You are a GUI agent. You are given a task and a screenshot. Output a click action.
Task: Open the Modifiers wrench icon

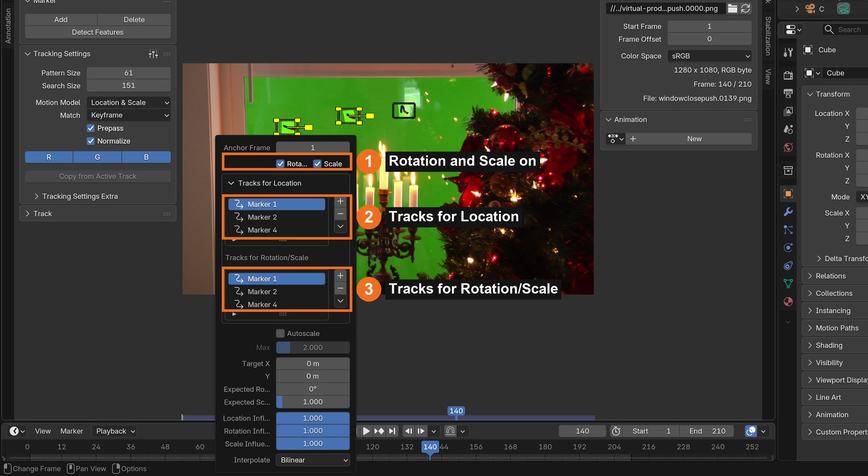[788, 212]
